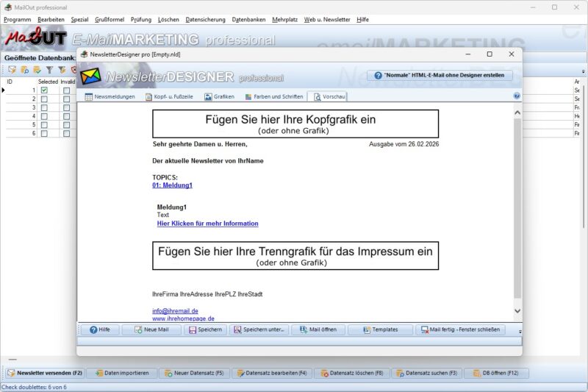Expand the designer bottom toolbar overflow arrow

point(520,332)
